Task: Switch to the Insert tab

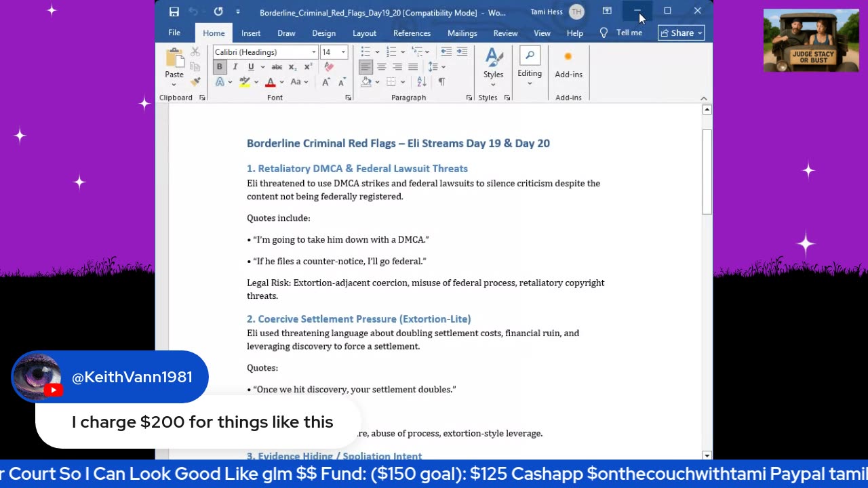Action: click(x=251, y=33)
